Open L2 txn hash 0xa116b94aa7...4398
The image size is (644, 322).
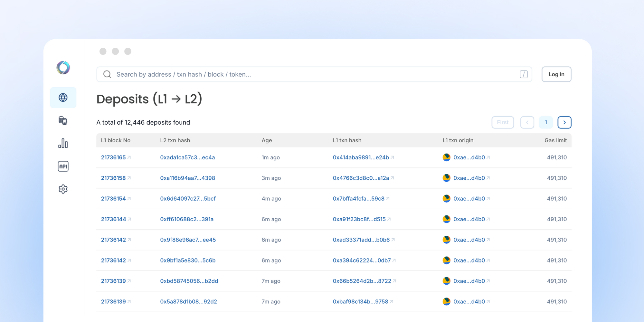[x=187, y=178]
